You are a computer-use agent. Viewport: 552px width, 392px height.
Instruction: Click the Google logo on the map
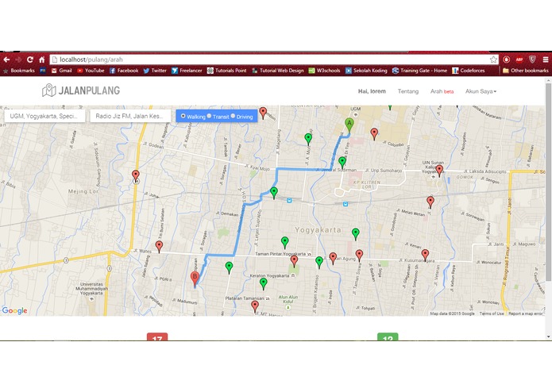point(15,310)
